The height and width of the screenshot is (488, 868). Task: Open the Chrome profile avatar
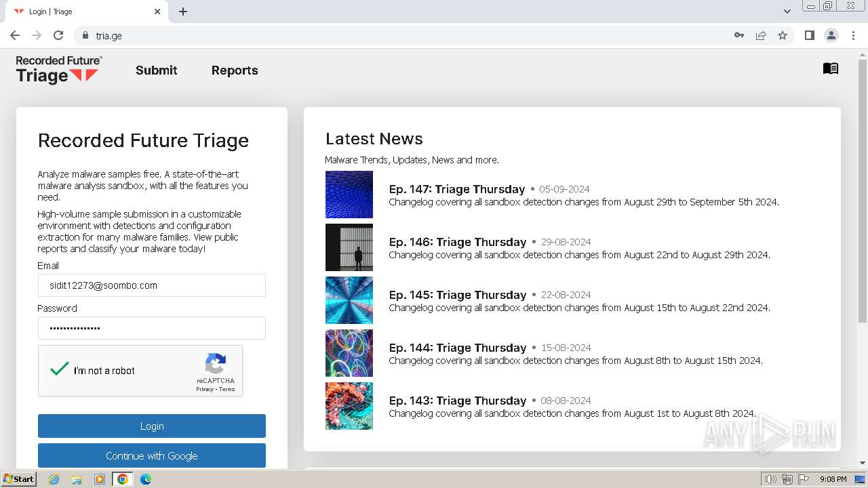tap(831, 35)
